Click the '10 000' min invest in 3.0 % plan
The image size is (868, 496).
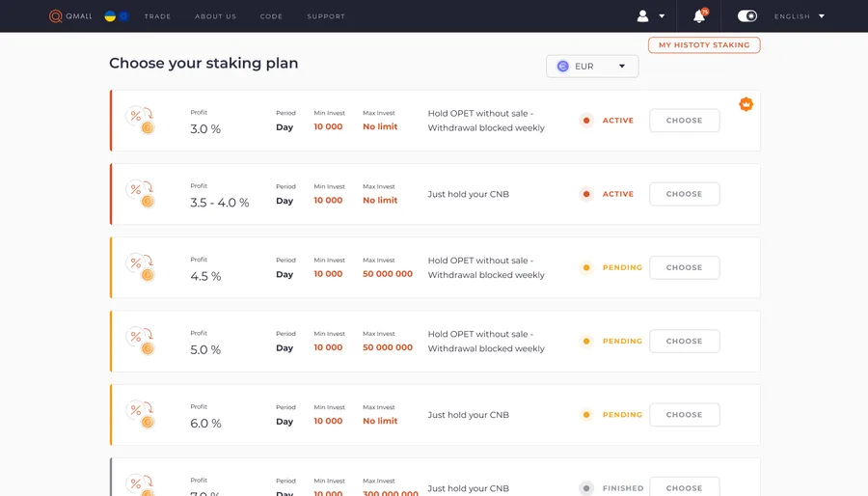tap(328, 126)
